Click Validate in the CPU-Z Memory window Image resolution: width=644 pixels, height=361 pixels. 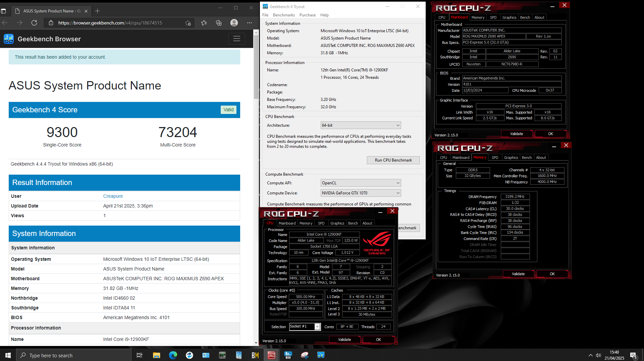pyautogui.click(x=518, y=274)
